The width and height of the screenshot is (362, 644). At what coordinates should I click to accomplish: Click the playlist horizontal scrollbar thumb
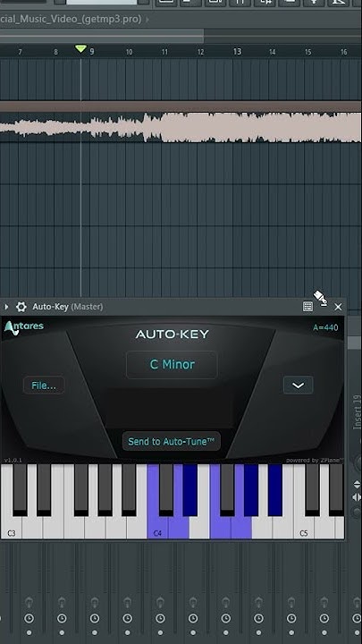tap(101, 36)
